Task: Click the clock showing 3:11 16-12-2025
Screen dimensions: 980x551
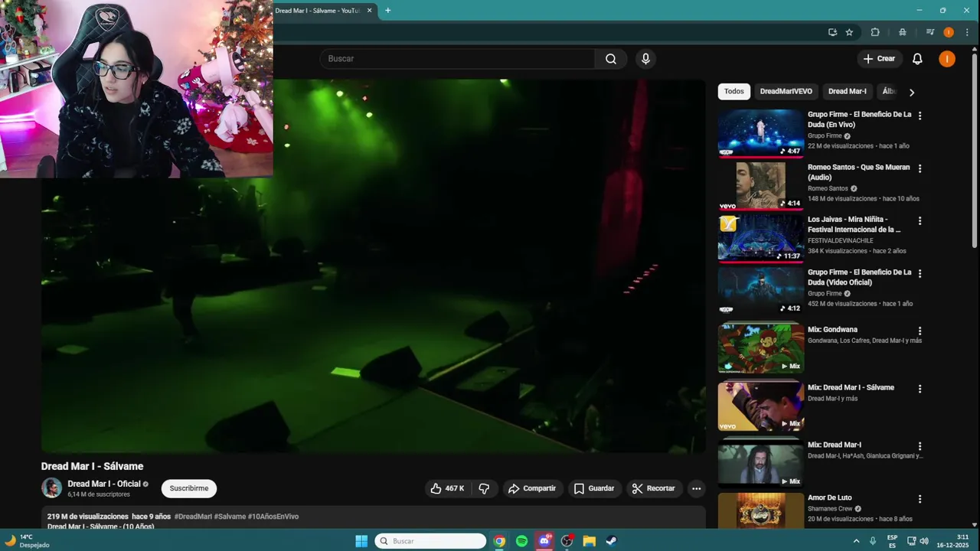Action: click(x=953, y=541)
